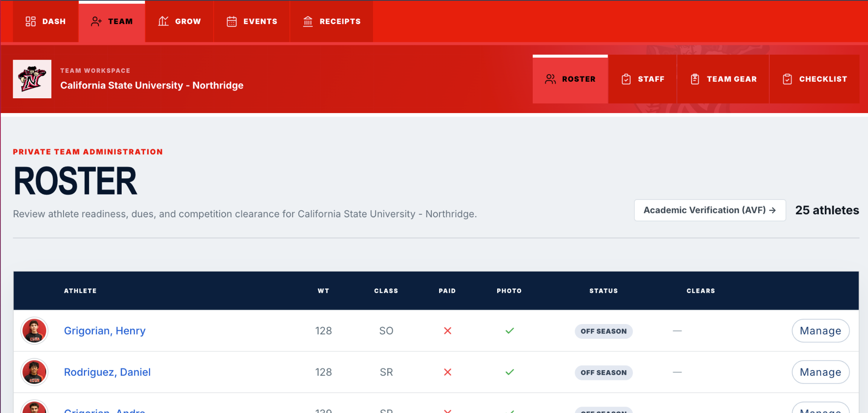The width and height of the screenshot is (868, 413).
Task: Click the PHOTO column header
Action: [509, 291]
